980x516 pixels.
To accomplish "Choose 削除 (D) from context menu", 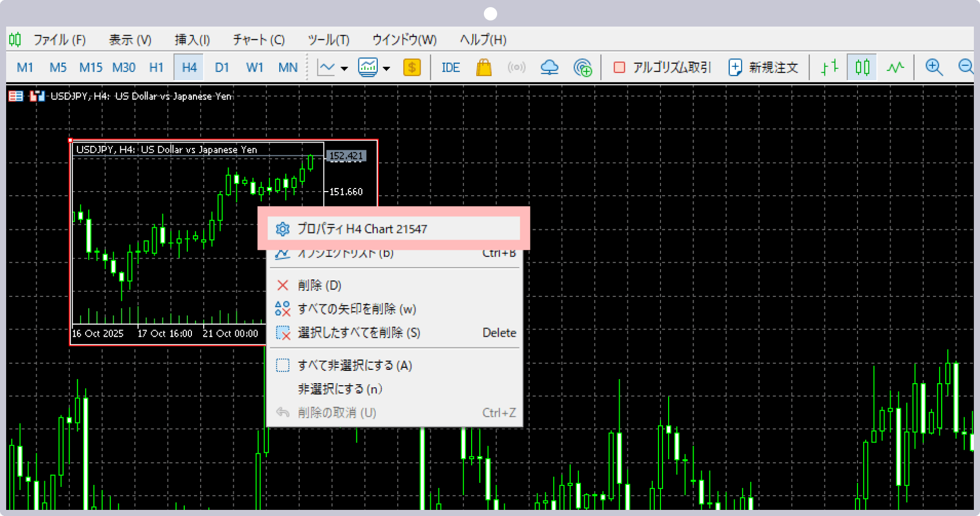I will (320, 285).
